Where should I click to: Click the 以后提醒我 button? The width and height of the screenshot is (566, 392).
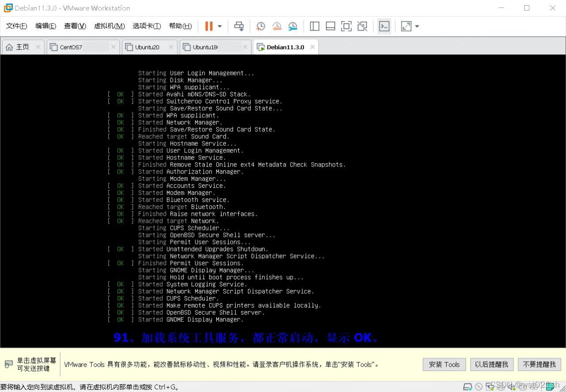[492, 364]
